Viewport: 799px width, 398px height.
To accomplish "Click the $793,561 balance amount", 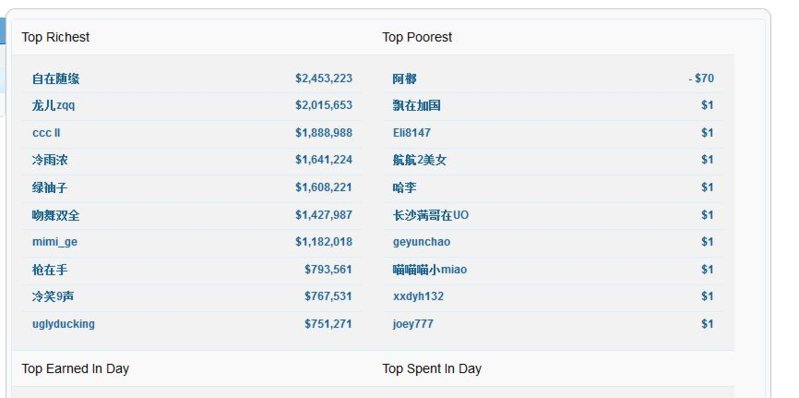I will point(328,270).
